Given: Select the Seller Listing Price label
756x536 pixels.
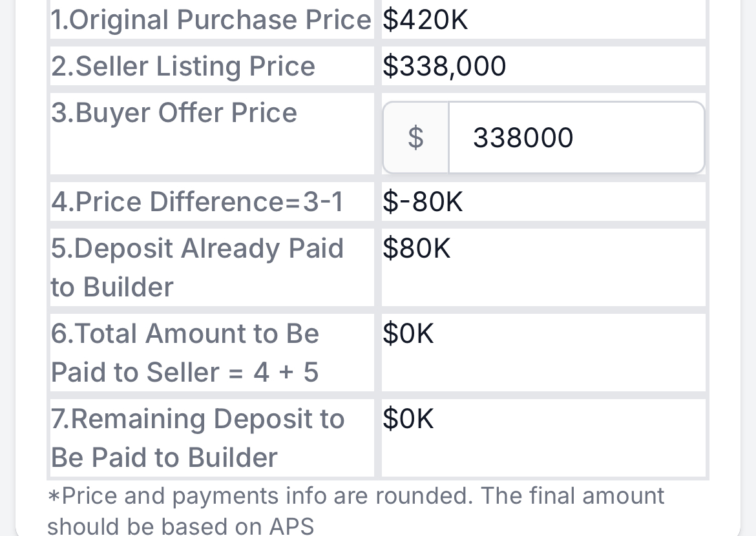Looking at the screenshot, I should coord(184,66).
